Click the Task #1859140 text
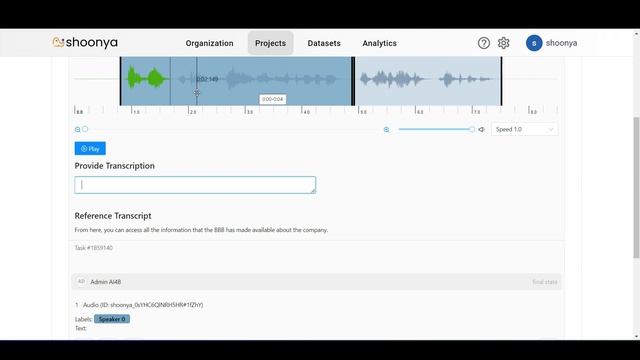The height and width of the screenshot is (360, 640). pyautogui.click(x=93, y=248)
